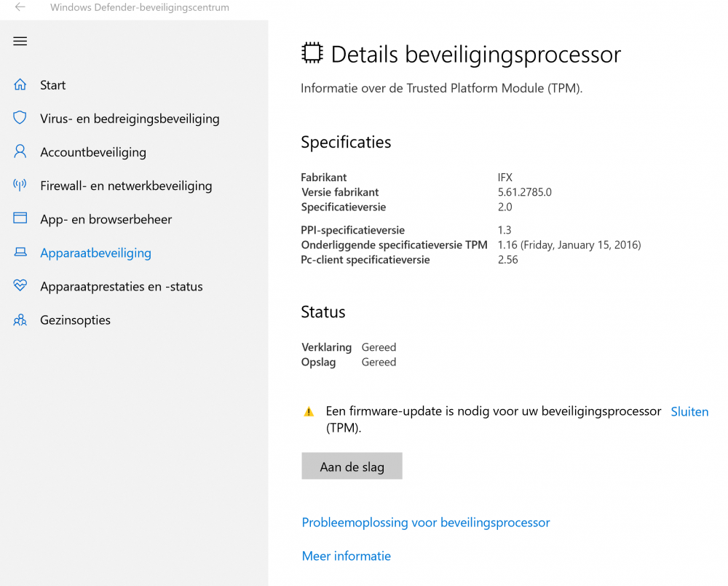Click the heart icon for Apparaatprestaties
728x586 pixels.
(x=20, y=286)
